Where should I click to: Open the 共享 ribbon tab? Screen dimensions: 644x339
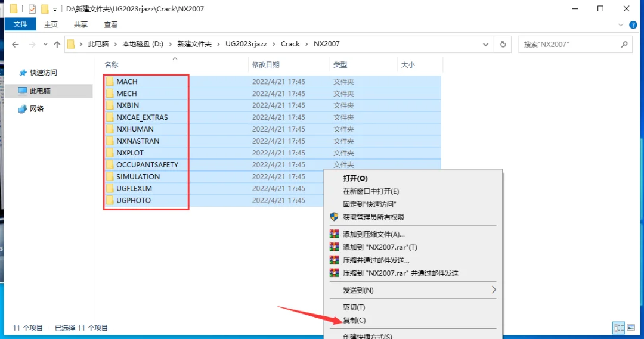tap(80, 24)
